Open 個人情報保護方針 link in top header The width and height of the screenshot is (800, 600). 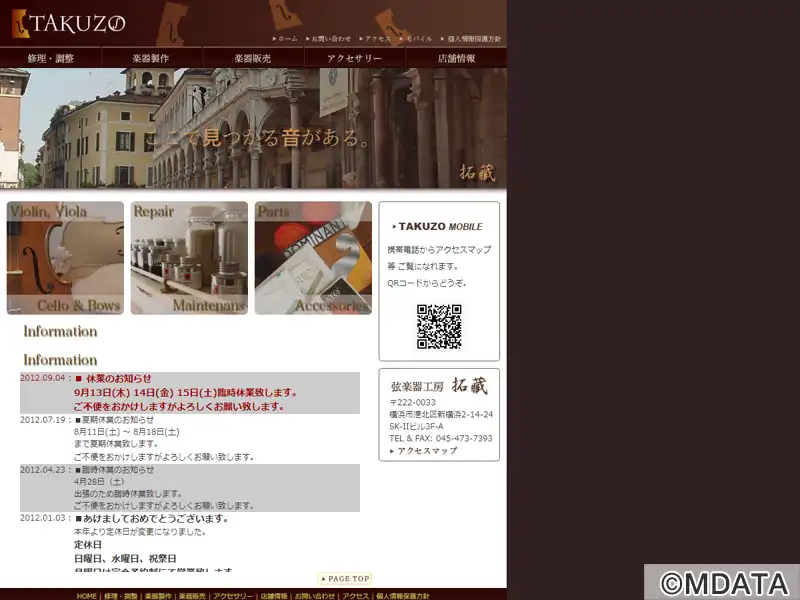pyautogui.click(x=471, y=39)
